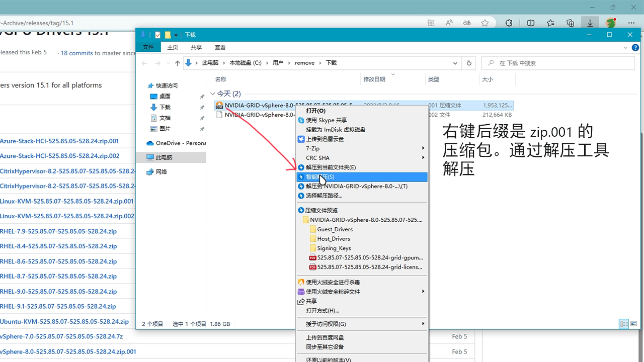
Task: Click the New folder quick access toolbar icon
Action: click(x=168, y=35)
